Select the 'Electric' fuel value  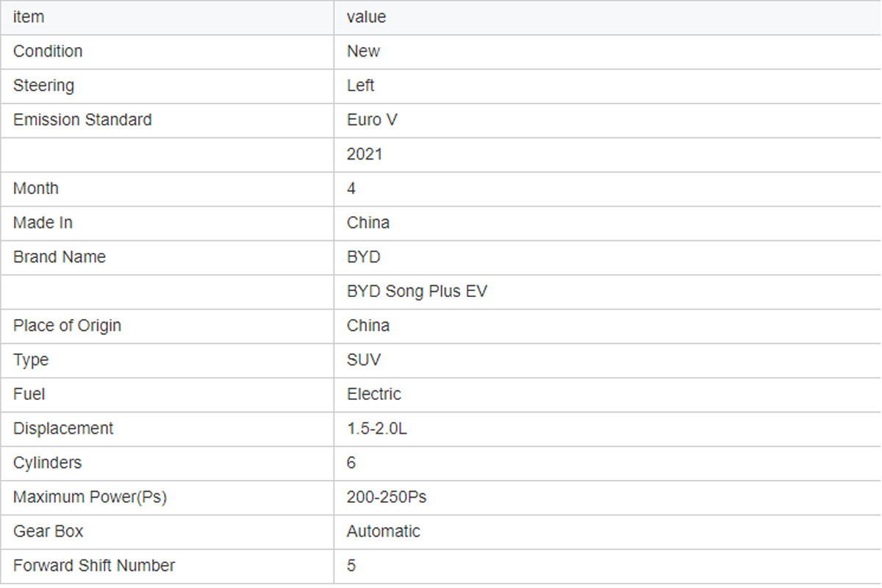point(374,395)
